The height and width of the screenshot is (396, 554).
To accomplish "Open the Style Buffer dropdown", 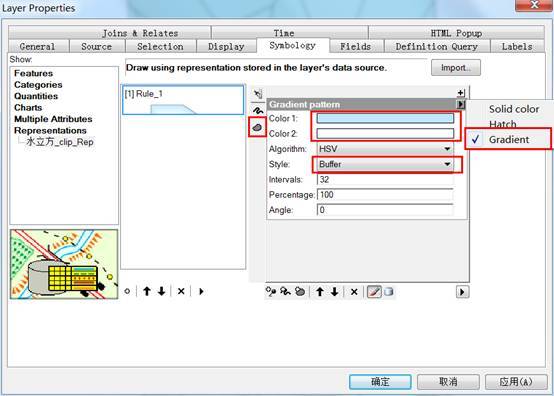I will [x=385, y=164].
